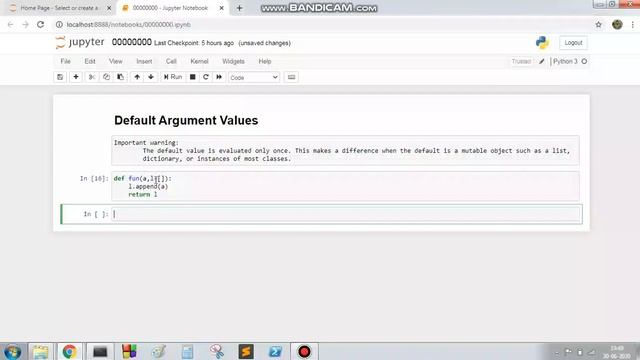Open the command palette keyboard icon
640x360 pixels.
(291, 77)
